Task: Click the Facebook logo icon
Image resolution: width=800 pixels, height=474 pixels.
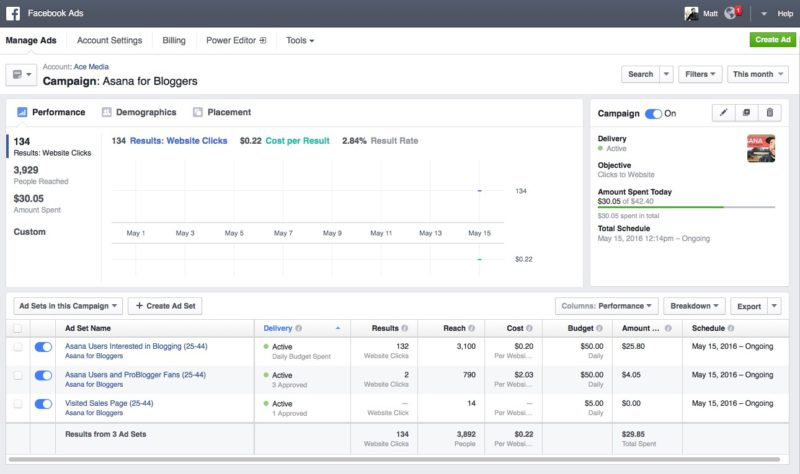Action: click(13, 13)
